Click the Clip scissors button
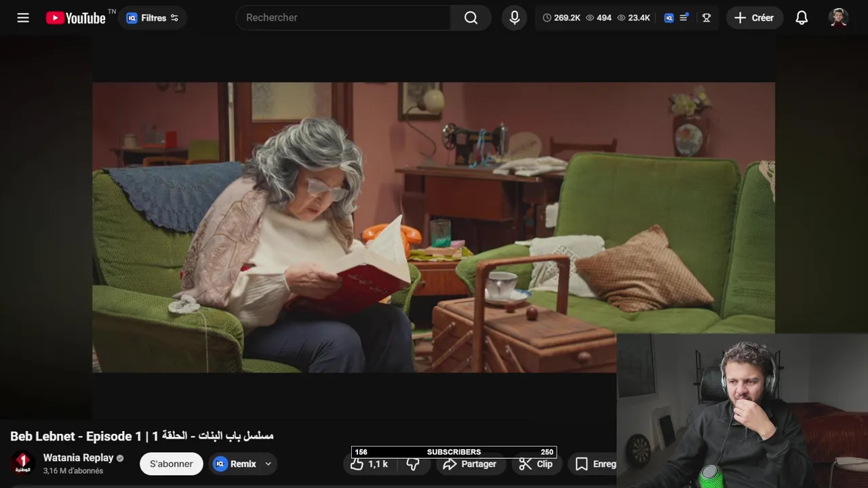 coord(536,464)
